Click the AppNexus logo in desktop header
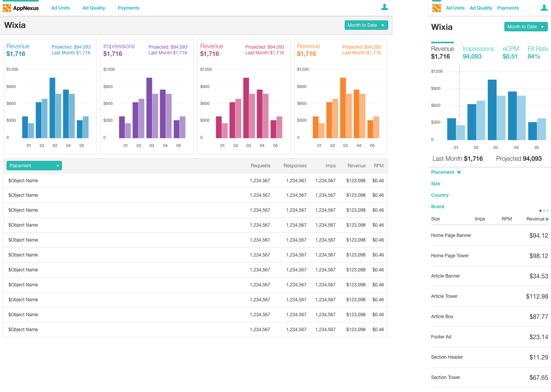The image size is (551, 392). (x=21, y=8)
